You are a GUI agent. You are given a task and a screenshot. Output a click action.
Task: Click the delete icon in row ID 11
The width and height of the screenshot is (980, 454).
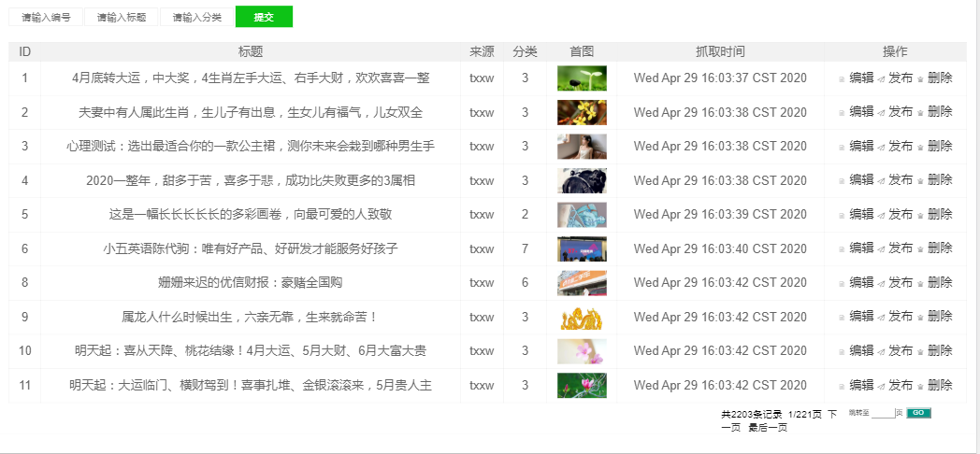920,386
